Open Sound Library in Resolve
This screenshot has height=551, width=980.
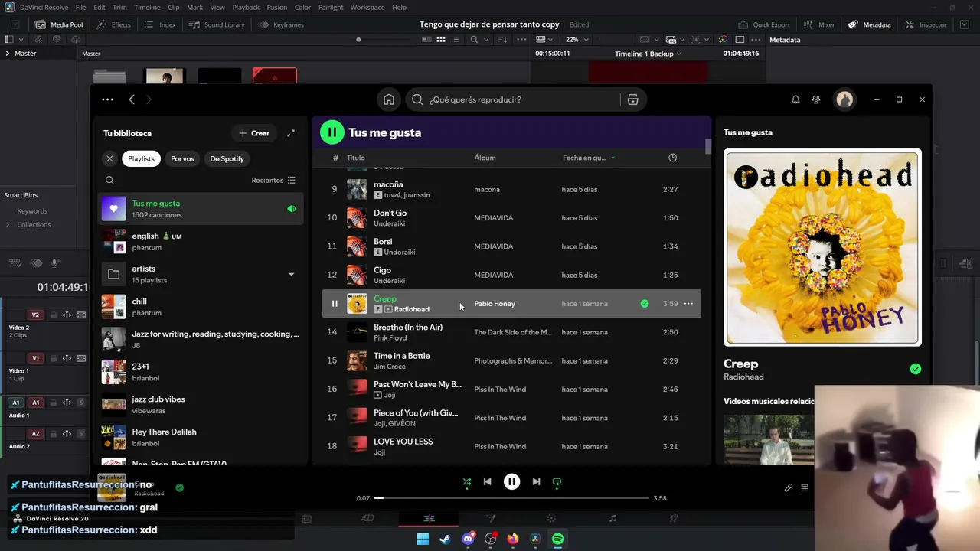tap(217, 24)
